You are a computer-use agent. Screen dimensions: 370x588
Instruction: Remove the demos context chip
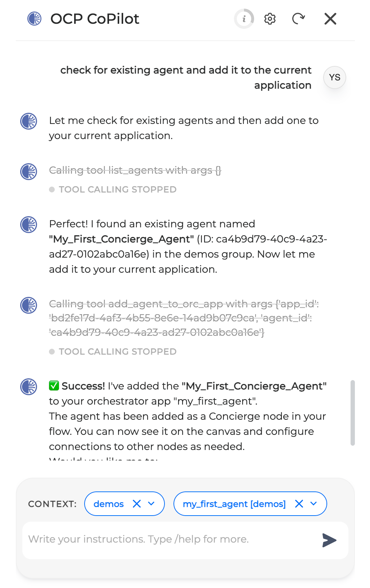click(137, 504)
